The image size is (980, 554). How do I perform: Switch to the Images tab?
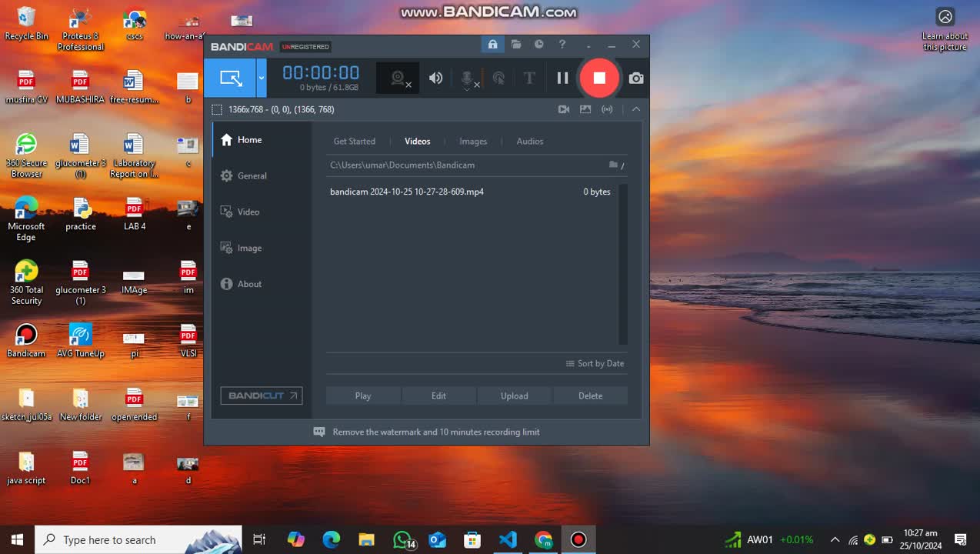(473, 142)
